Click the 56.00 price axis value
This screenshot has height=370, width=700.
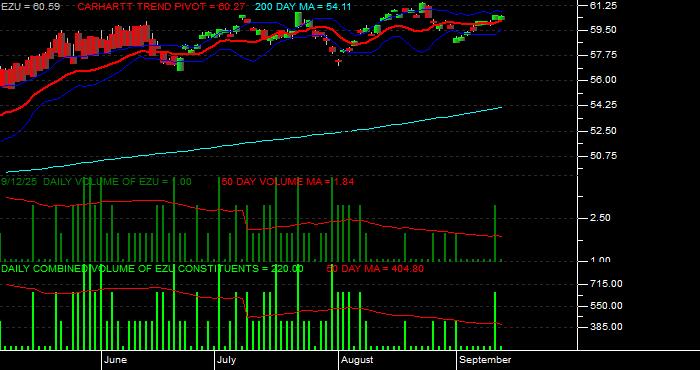pyautogui.click(x=604, y=79)
